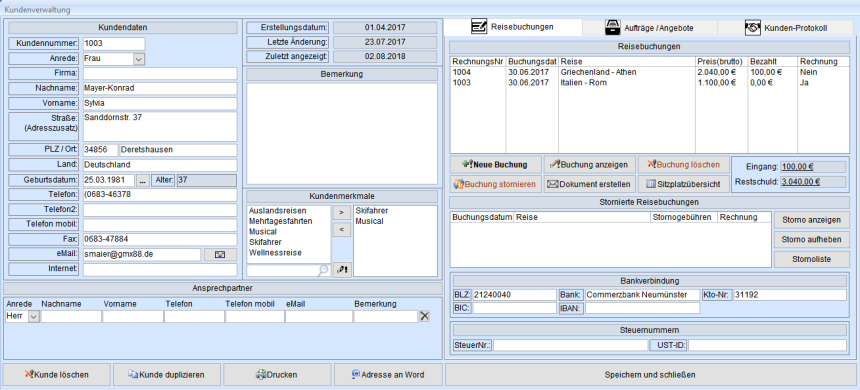Click the UST-ID input field
The width and height of the screenshot is (860, 390).
coord(767,346)
